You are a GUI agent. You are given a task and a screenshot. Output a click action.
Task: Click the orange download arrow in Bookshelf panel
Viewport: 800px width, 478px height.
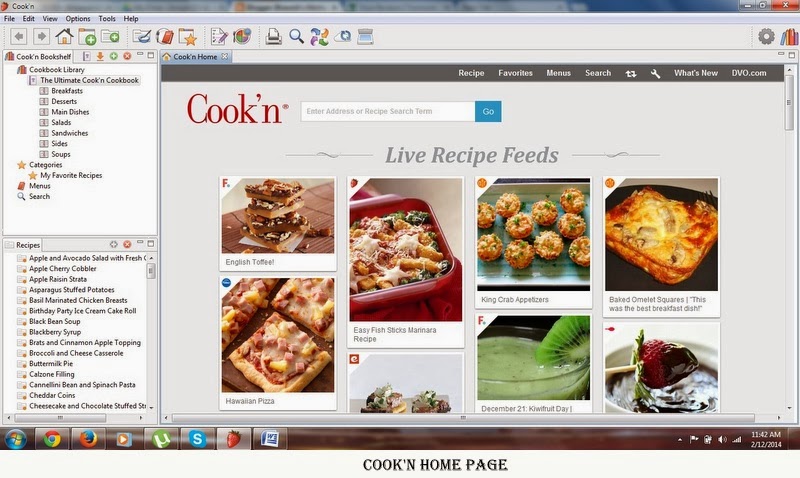(100, 56)
